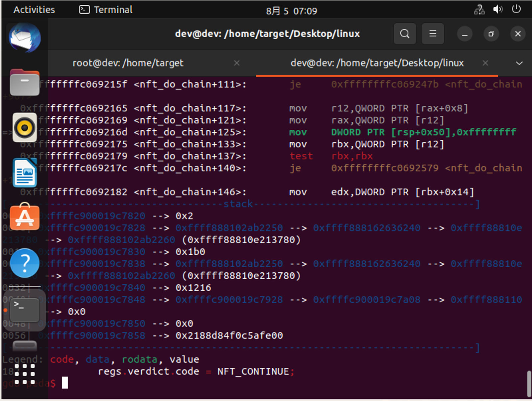Open the Files manager in dock
Image resolution: width=532 pixels, height=401 pixels.
pos(25,82)
